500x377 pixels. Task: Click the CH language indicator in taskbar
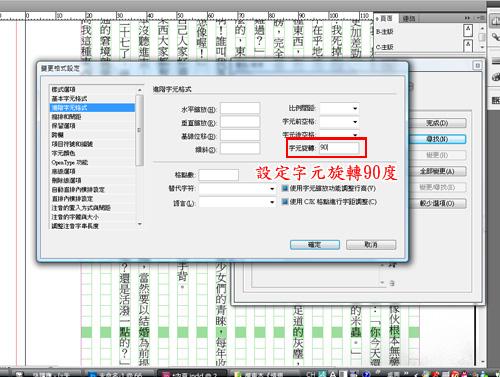pos(311,374)
